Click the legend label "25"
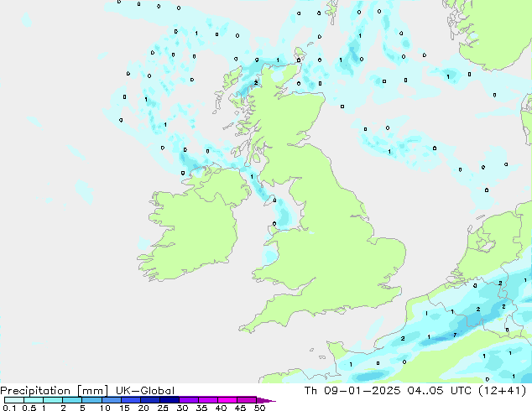Image resolution: width=532 pixels, height=411 pixels. 163,408
